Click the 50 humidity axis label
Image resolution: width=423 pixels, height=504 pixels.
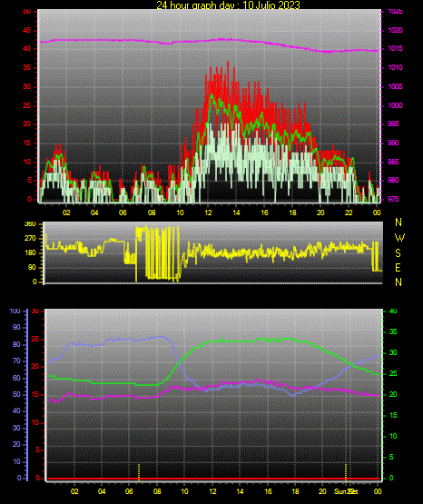click(x=16, y=394)
